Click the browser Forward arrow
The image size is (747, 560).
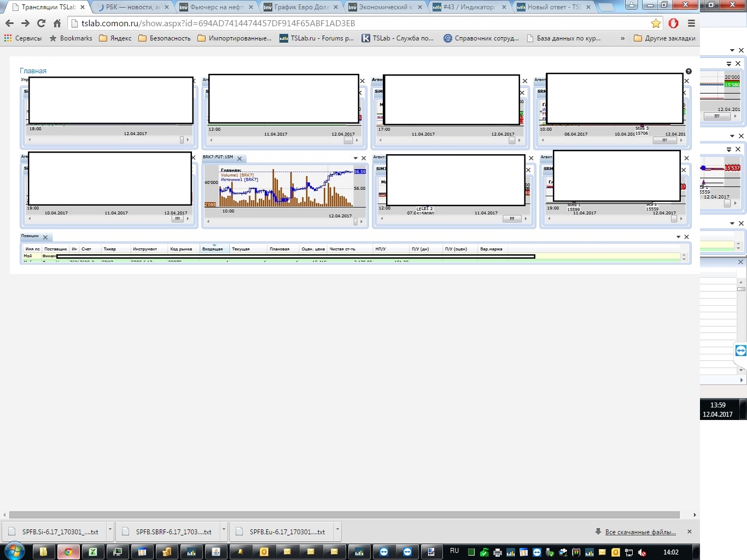pos(25,24)
